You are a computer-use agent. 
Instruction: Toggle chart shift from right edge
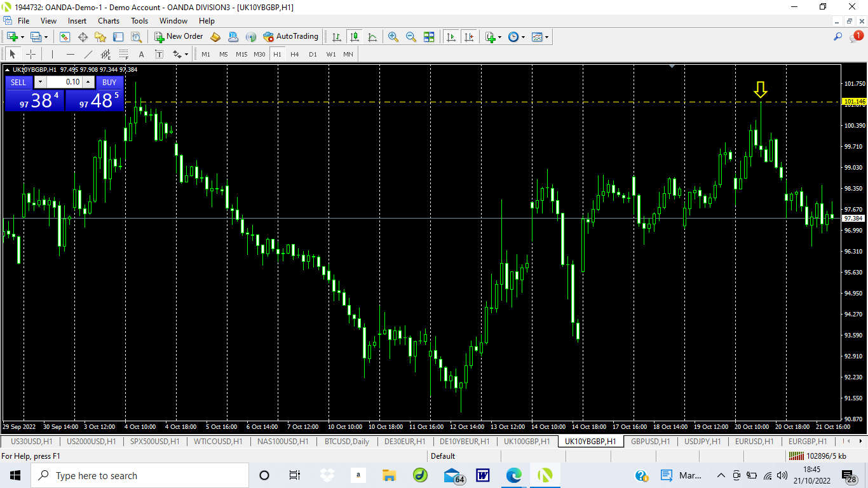pos(470,36)
